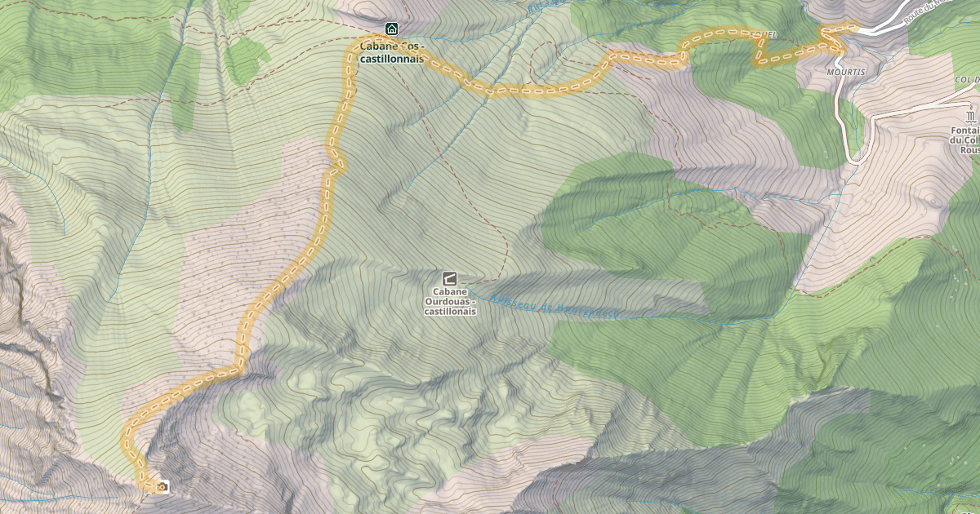Click the hut icon above Cabane Cos-castillonnais

tap(391, 29)
